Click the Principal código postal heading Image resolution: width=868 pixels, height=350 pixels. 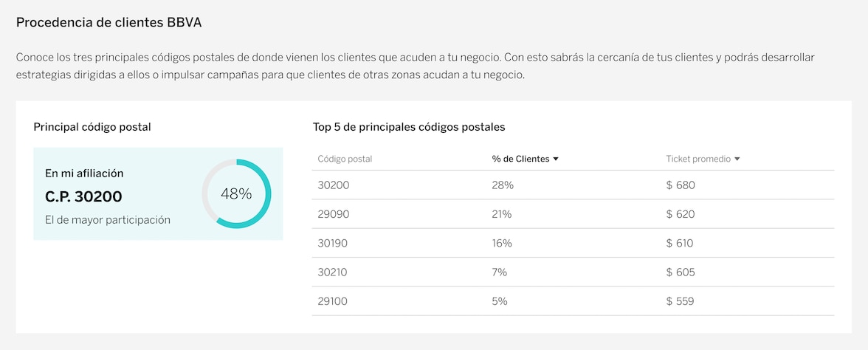click(92, 127)
